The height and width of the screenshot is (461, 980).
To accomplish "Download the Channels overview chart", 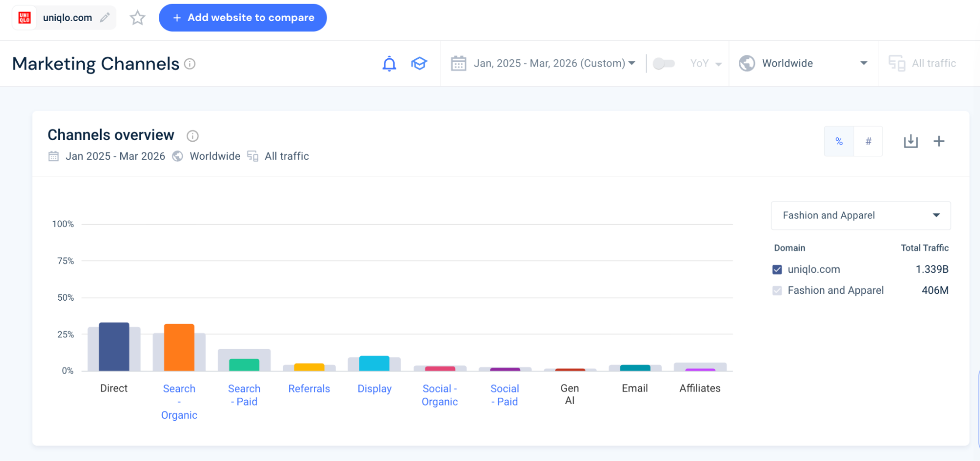I will (911, 141).
